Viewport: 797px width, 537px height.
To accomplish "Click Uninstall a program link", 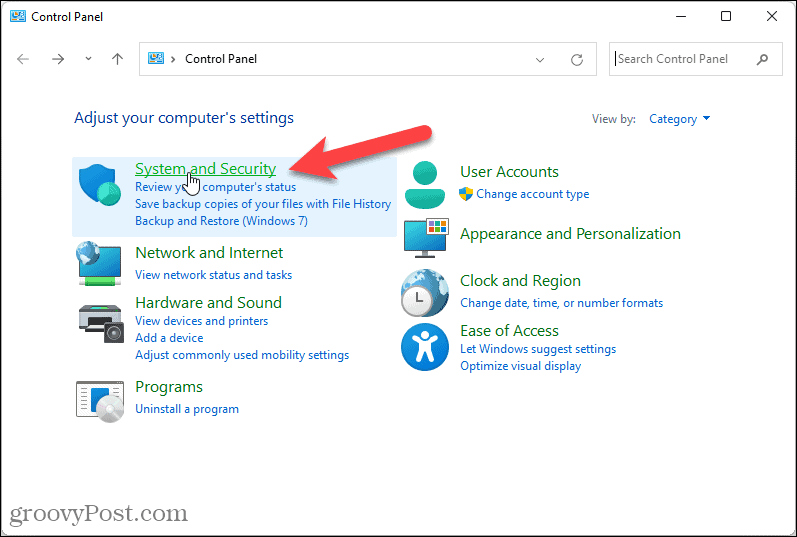I will [187, 409].
